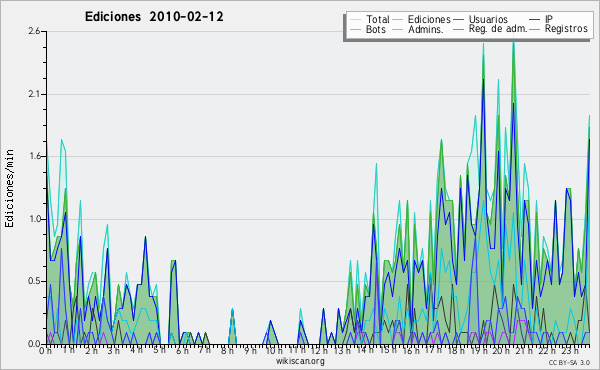This screenshot has height=370, width=600.
Task: Click the 19 h x-axis label
Action: 478,351
